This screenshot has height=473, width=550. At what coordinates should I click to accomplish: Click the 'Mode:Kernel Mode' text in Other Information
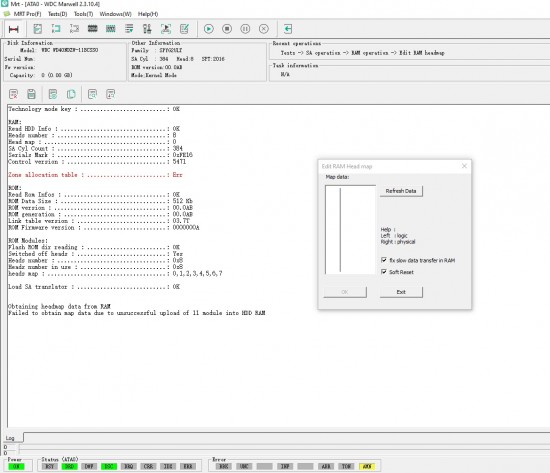coord(154,75)
